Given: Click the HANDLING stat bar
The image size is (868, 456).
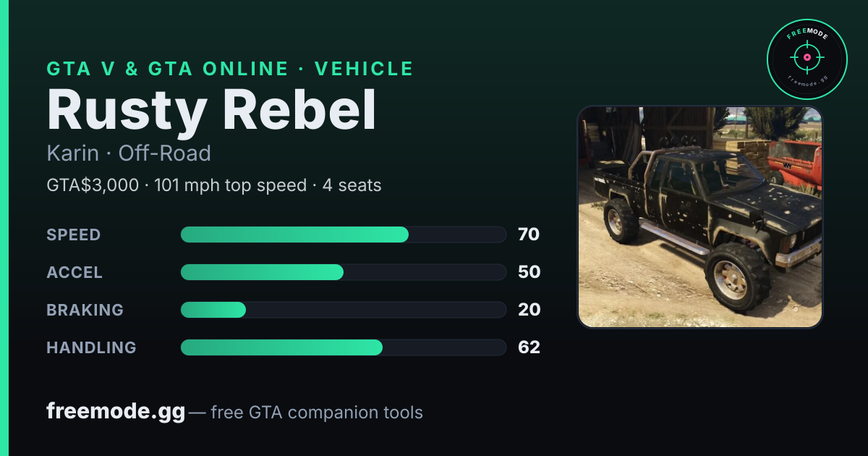Looking at the screenshot, I should 343,347.
